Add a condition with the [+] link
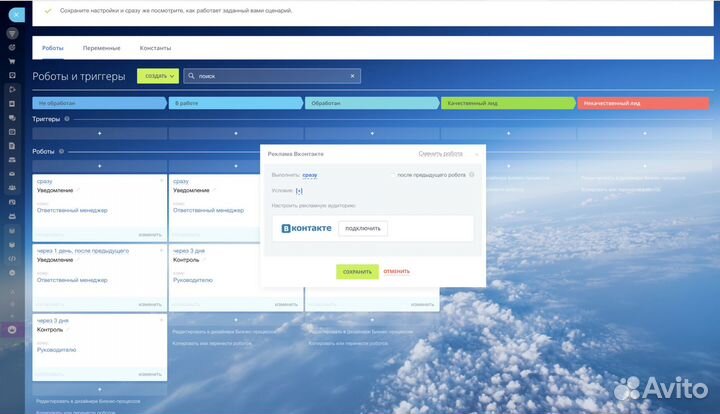720x414 pixels. tap(299, 190)
